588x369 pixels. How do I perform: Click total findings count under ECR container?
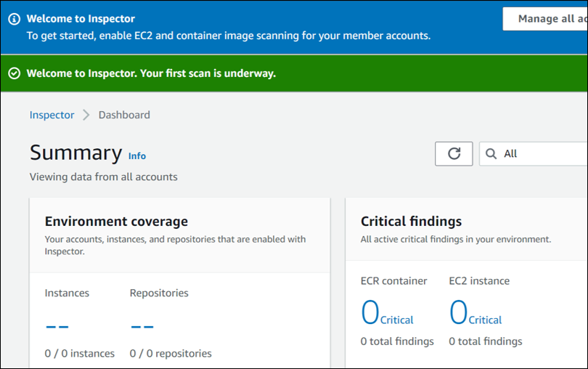tap(397, 341)
